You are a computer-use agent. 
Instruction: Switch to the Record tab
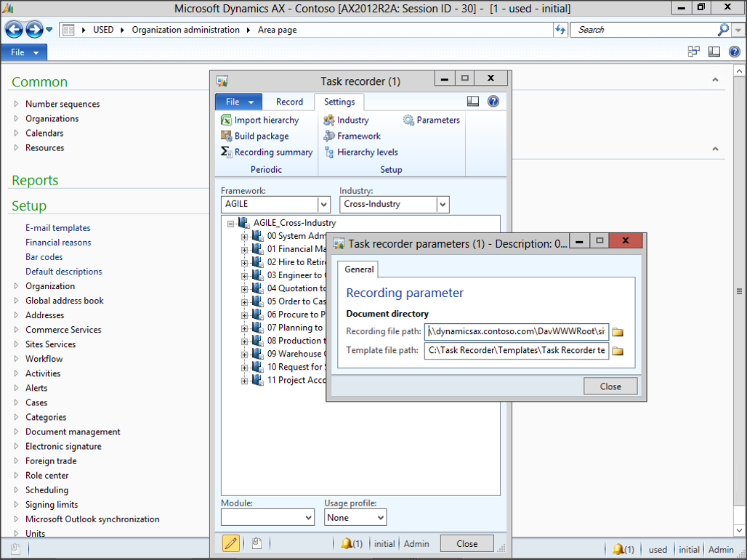(x=289, y=102)
